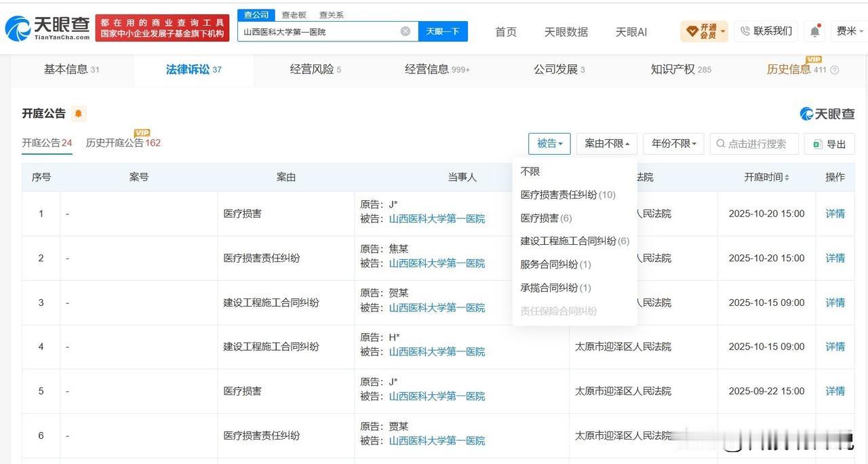868x464 pixels.
Task: Open the 知识产权 285 tab
Action: pos(681,69)
